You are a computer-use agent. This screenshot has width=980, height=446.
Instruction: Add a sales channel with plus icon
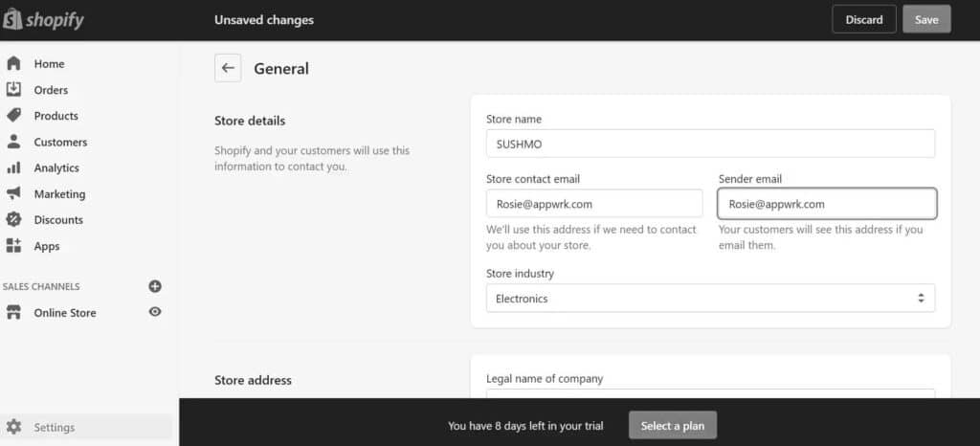pyautogui.click(x=155, y=286)
